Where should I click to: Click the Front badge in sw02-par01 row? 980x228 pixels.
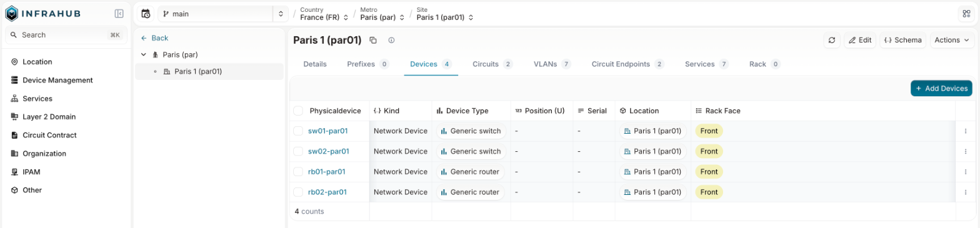pyautogui.click(x=709, y=151)
